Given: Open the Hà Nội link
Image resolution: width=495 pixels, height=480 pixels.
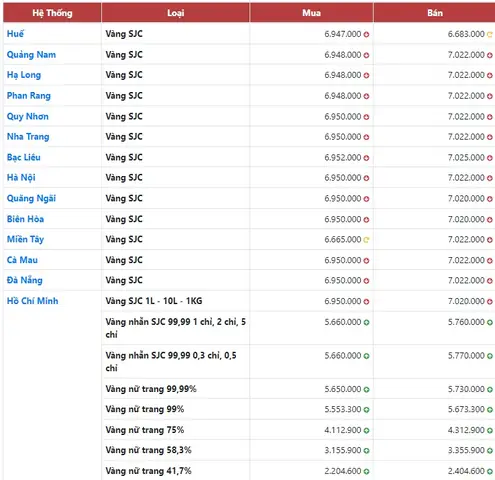Looking at the screenshot, I should pyautogui.click(x=21, y=178).
